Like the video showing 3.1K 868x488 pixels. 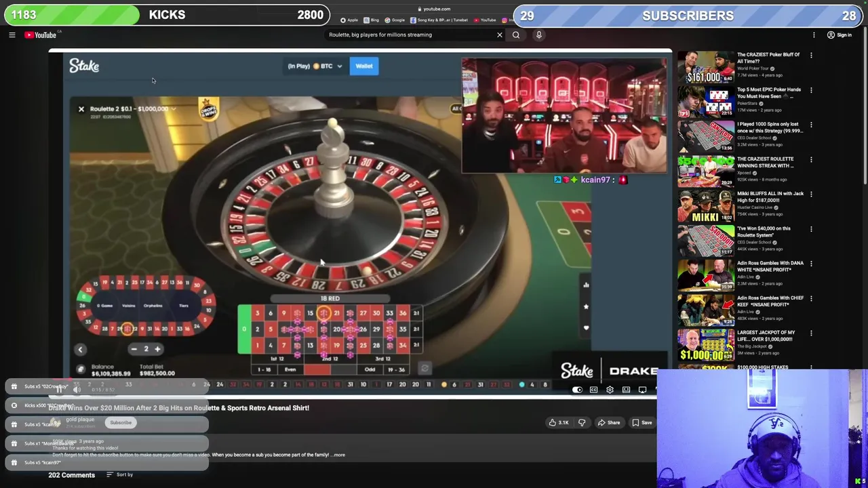pos(559,423)
